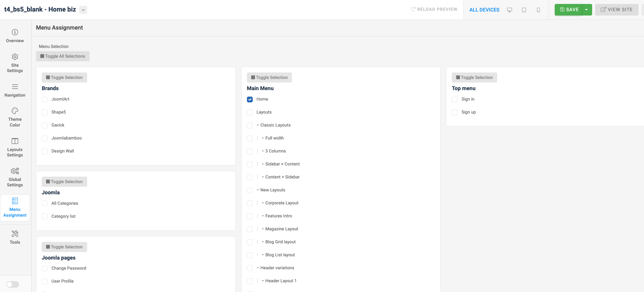Open Layouts Settings sidebar icon
This screenshot has width=644, height=292.
[x=15, y=141]
